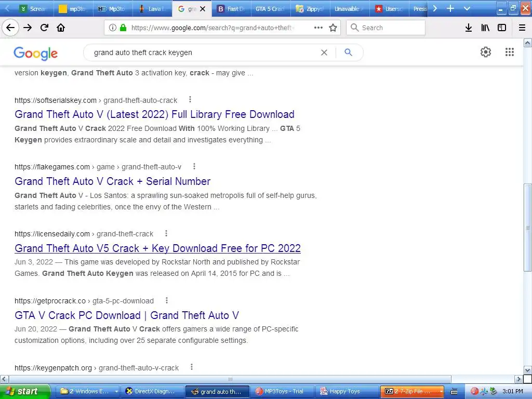
Task: Open page actions three-dot menu in the address bar
Action: pos(318,28)
